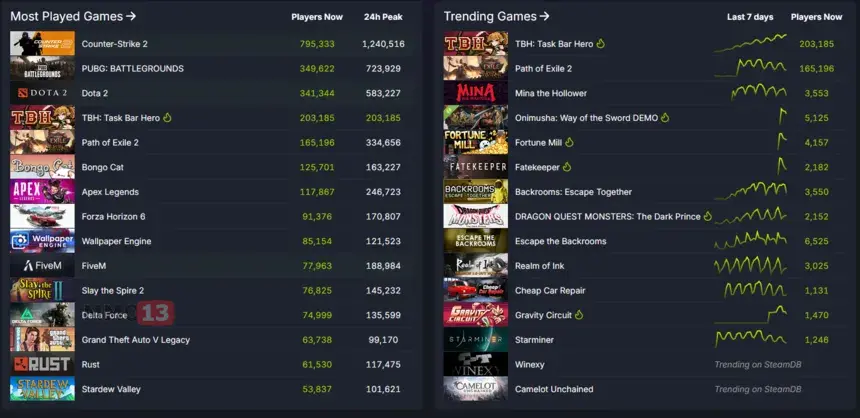Image resolution: width=860 pixels, height=418 pixels.
Task: Open the Stardew Valley title link
Action: pos(111,389)
